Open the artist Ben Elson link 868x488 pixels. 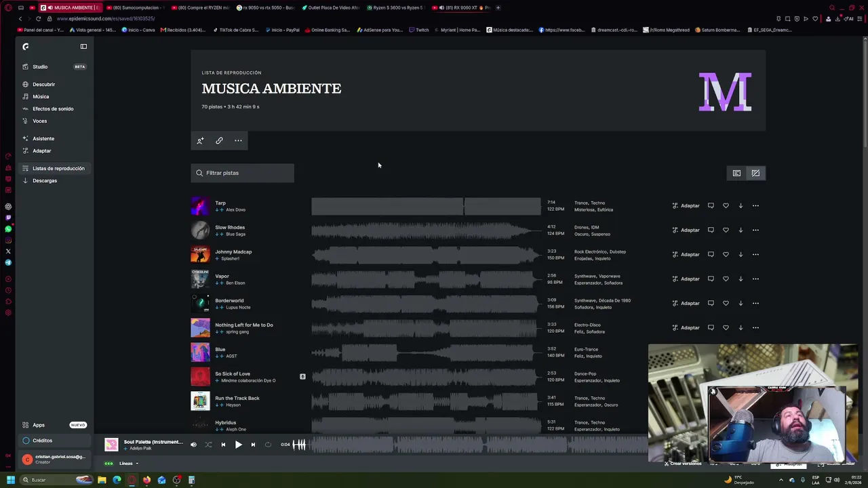(x=235, y=283)
